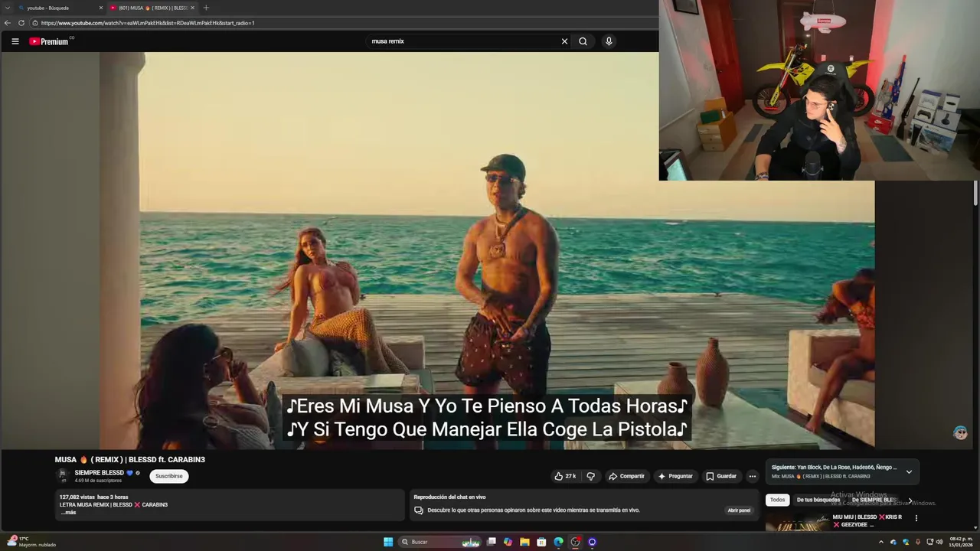
Task: Start voice search with microphone icon
Action: pos(609,41)
